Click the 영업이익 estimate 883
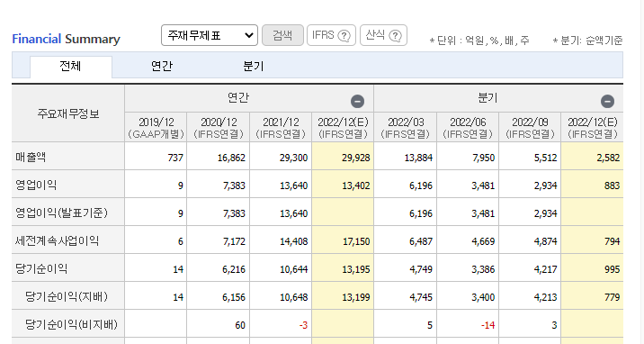 (612, 186)
